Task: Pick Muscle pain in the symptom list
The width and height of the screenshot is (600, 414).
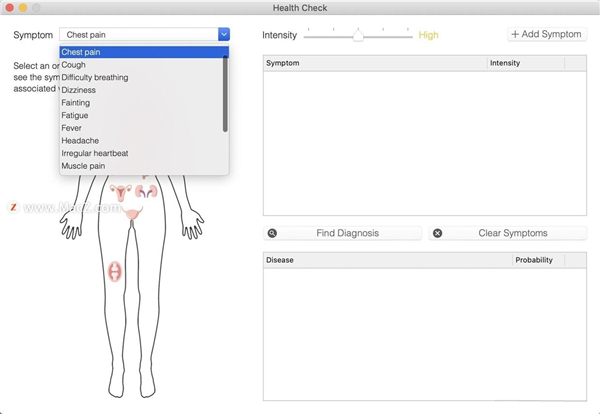Action: point(83,166)
